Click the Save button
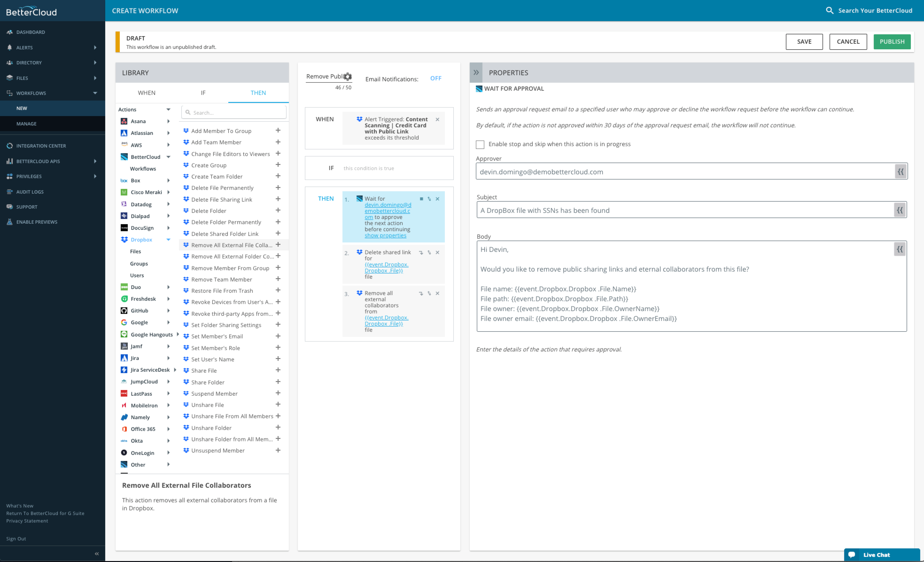Viewport: 924px width, 562px height. coord(804,42)
